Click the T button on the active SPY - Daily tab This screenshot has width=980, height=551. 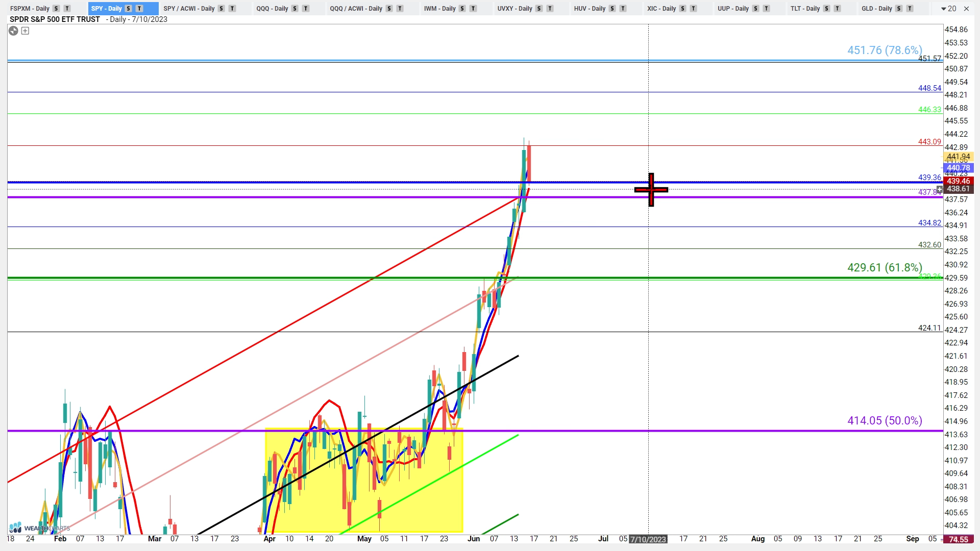click(x=139, y=9)
